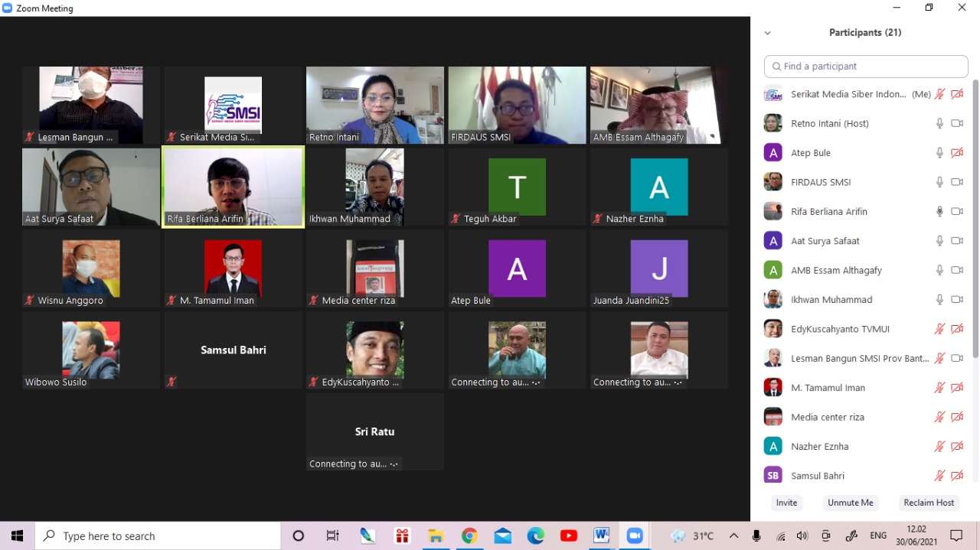Click disabled camera icon in Nazher Eznha row
The height and width of the screenshot is (550, 980).
tap(957, 447)
